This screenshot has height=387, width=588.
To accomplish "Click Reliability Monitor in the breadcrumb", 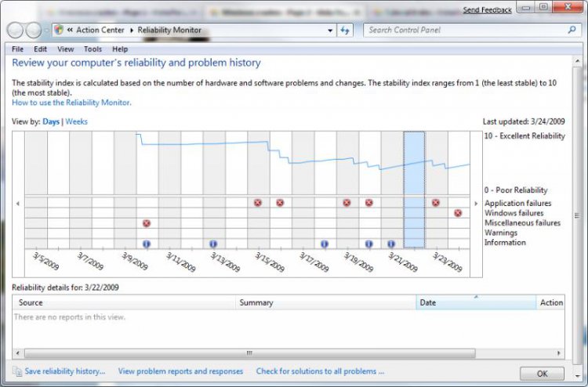I will [169, 30].
